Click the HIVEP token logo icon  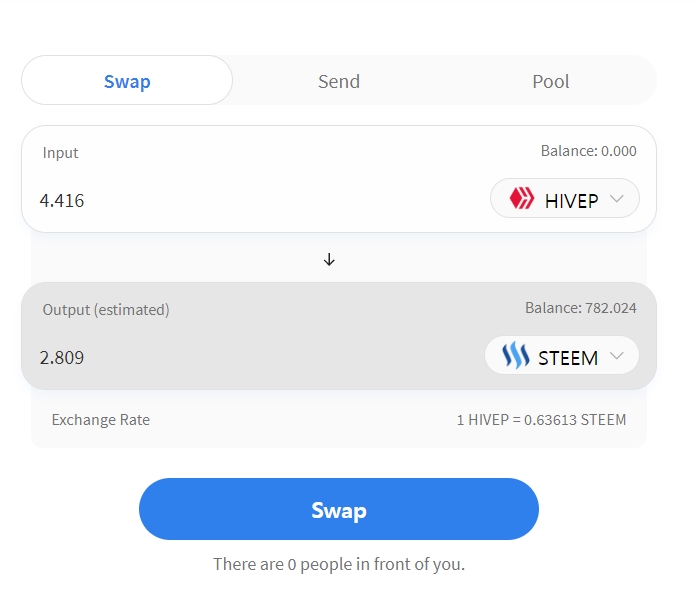(x=522, y=199)
